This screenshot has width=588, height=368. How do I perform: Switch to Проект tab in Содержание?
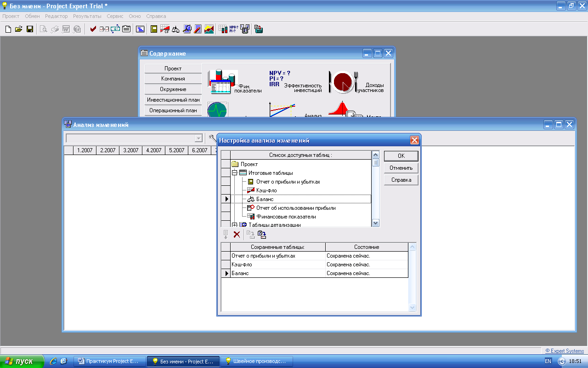173,68
